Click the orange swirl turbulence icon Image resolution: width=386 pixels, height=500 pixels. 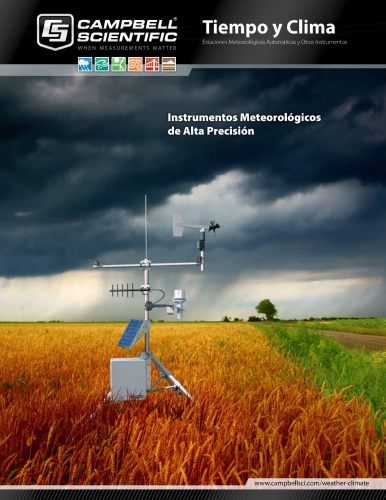[x=135, y=64]
